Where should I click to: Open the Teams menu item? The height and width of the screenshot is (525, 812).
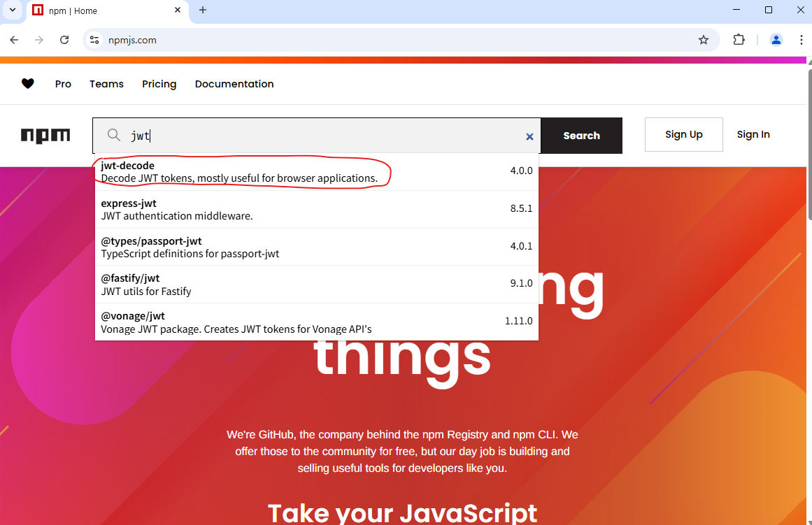click(x=107, y=84)
